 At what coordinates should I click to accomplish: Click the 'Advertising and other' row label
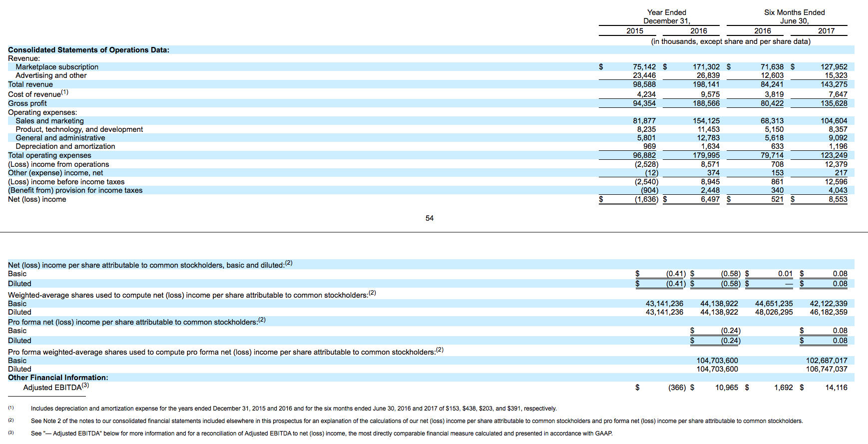51,75
